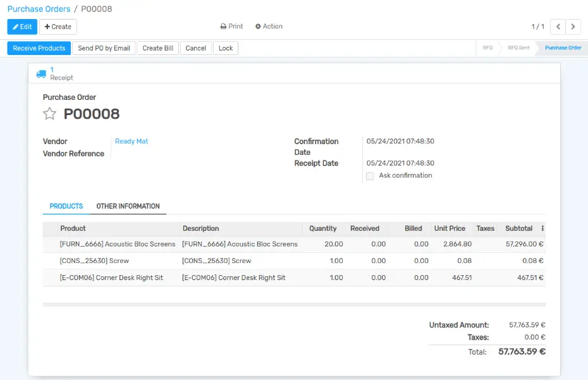
Task: Click subtotal 467.51 € in table
Action: [530, 278]
